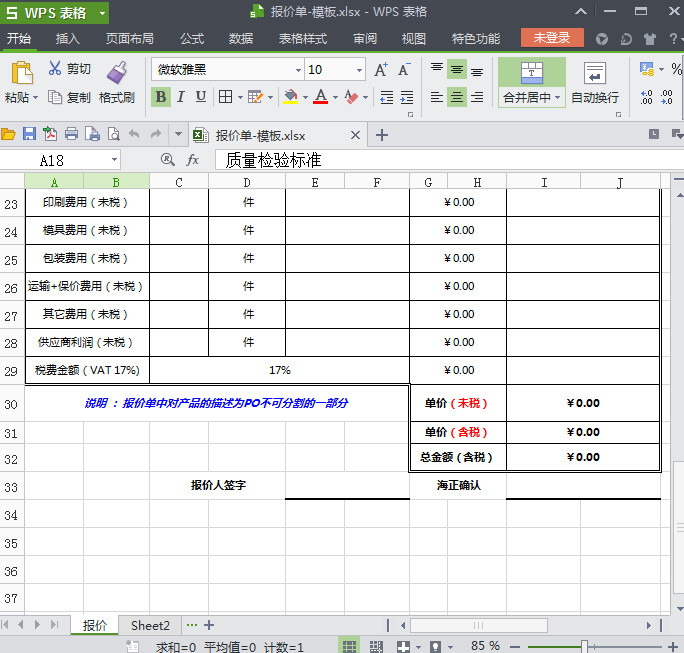Click the Wrap Text (自动换行) icon
Viewport: 684px width, 653px height.
click(595, 72)
